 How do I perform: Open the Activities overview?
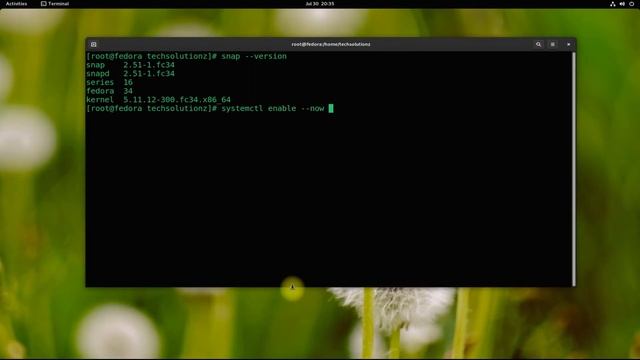(x=16, y=4)
